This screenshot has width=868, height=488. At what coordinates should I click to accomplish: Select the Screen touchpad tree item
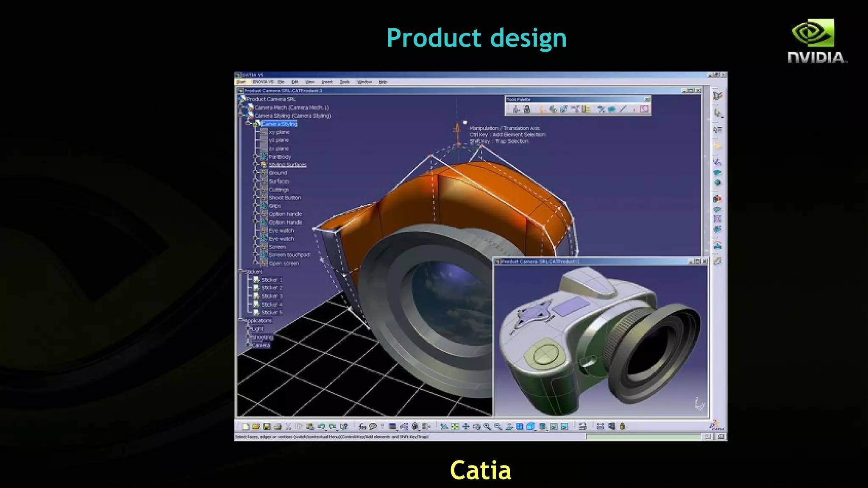pos(289,255)
